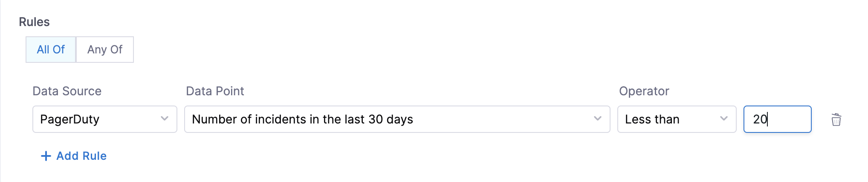Click the number 20 in the value box

(x=760, y=119)
